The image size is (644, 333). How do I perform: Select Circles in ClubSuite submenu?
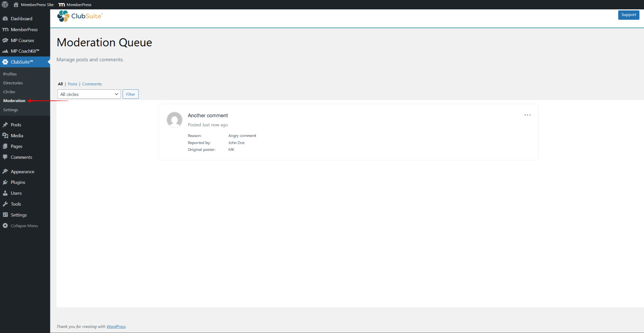tap(9, 92)
